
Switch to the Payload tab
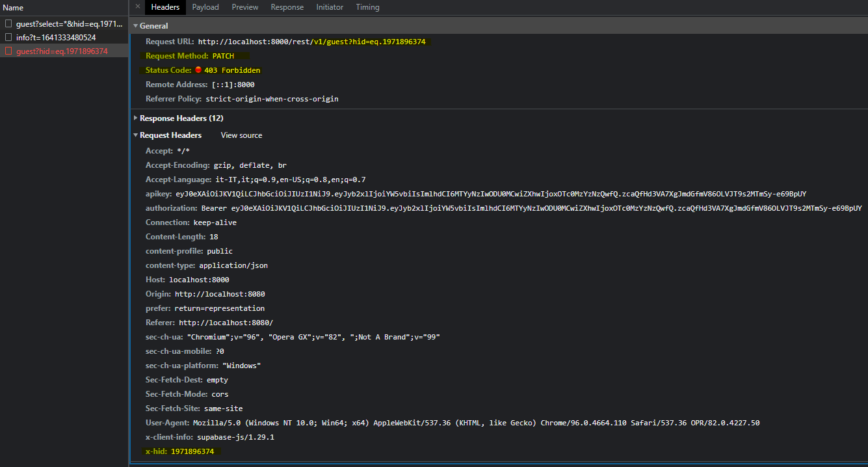point(205,7)
